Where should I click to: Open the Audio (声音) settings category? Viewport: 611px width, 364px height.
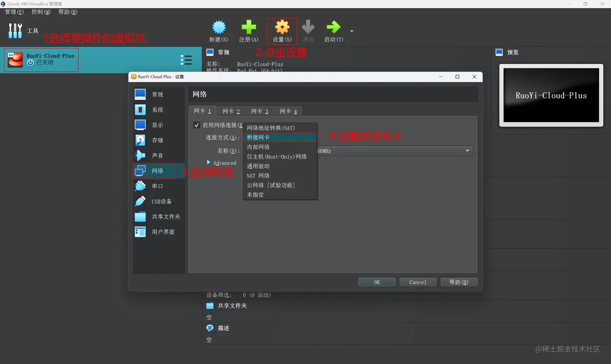[x=158, y=156]
